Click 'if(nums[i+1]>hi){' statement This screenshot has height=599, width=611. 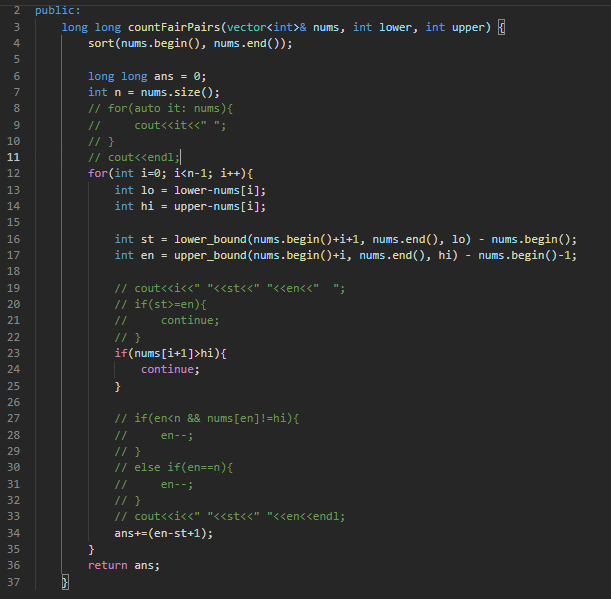[170, 353]
